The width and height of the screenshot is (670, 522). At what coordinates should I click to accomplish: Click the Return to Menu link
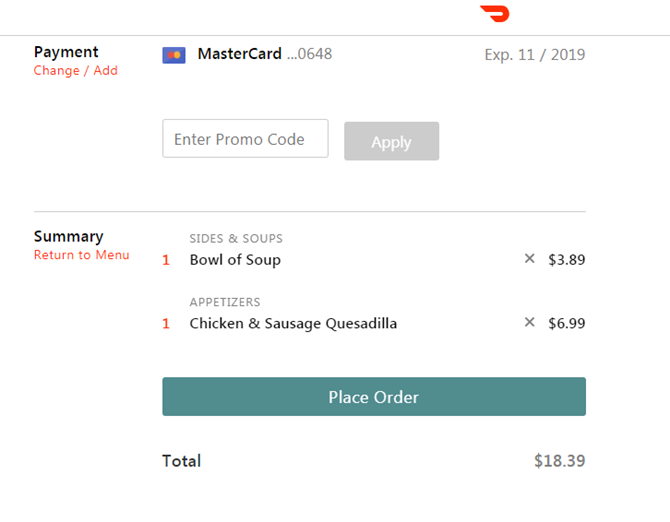point(82,255)
